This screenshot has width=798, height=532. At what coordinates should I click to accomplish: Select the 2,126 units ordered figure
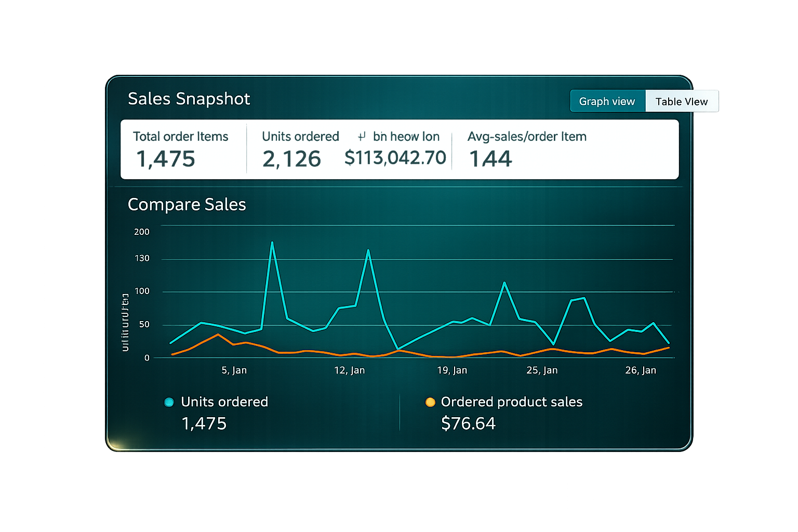click(291, 159)
